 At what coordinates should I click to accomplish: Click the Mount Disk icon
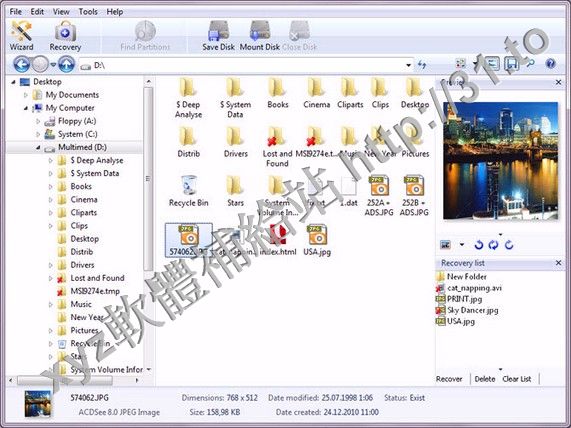tap(259, 36)
